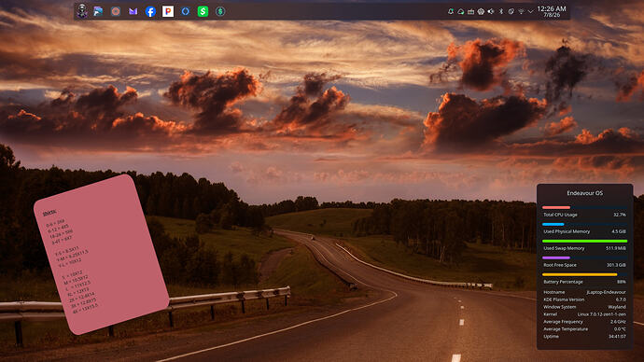This screenshot has height=362, width=644.
Task: Click the Total CPU Usage salmon bar
Action: [556, 208]
